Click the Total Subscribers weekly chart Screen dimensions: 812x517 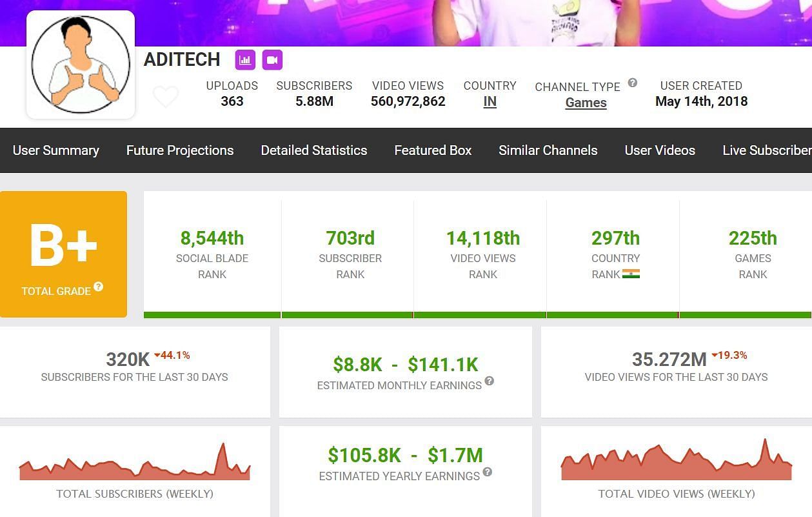pos(135,465)
